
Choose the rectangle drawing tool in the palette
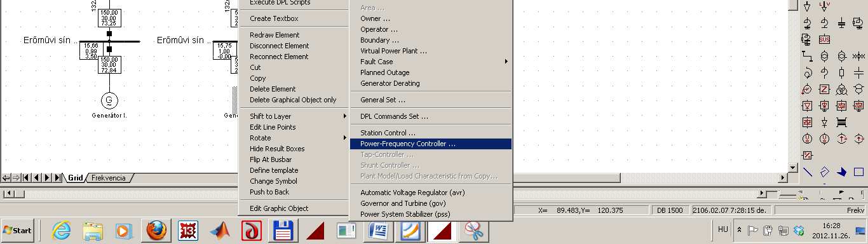click(x=858, y=172)
